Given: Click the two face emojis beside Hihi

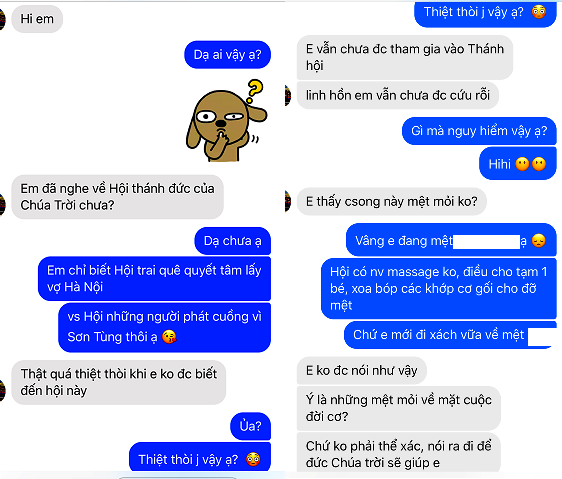Looking at the screenshot, I should pyautogui.click(x=530, y=164).
